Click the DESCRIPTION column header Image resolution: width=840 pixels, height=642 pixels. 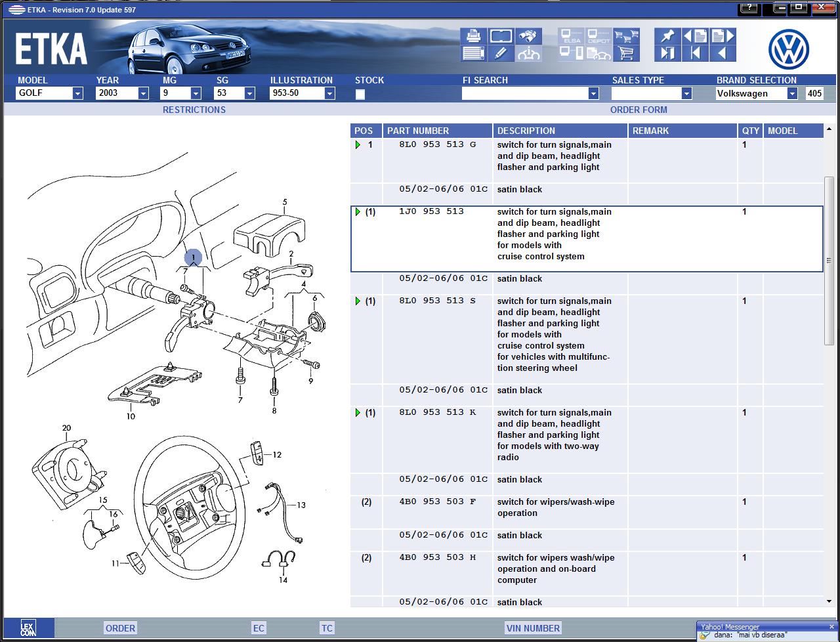[x=561, y=131]
